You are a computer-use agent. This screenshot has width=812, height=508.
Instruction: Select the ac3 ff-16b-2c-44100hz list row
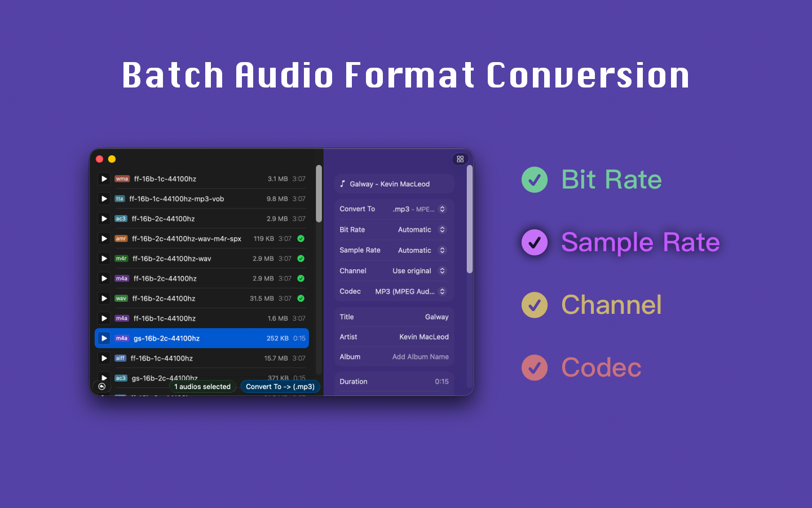203,219
